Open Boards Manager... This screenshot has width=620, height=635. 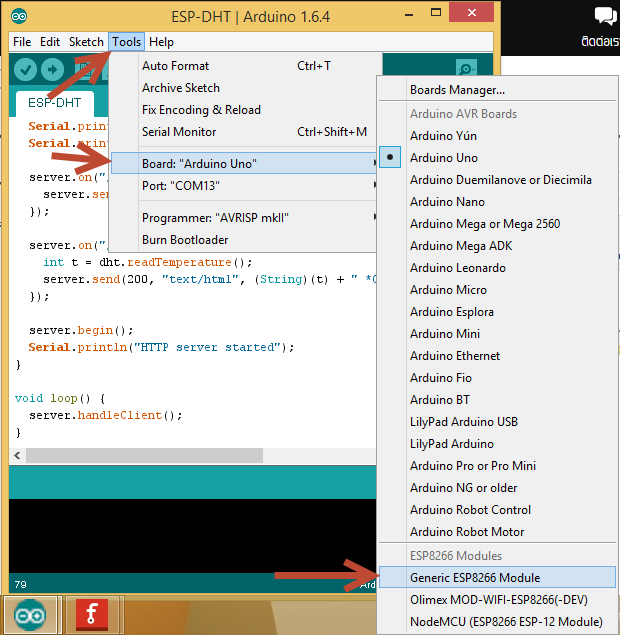[x=497, y=89]
